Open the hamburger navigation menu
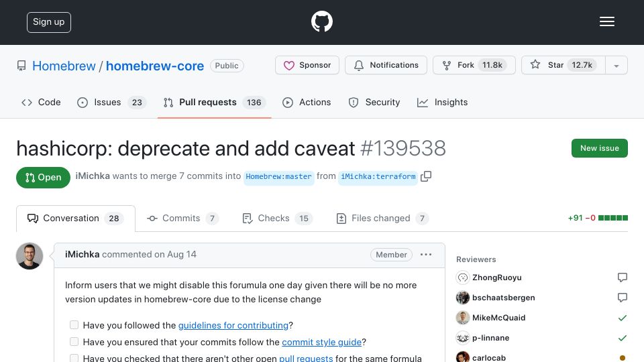Screen dimensions: 644x362 point(606,21)
